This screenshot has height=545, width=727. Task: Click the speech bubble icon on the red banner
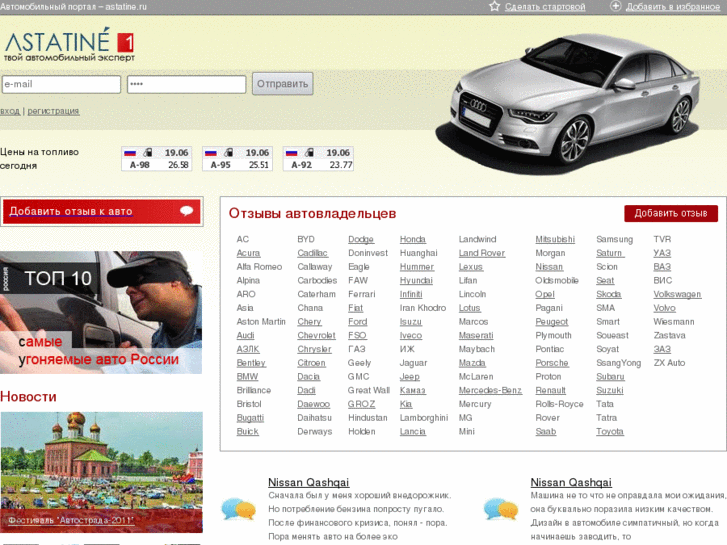coord(187,211)
